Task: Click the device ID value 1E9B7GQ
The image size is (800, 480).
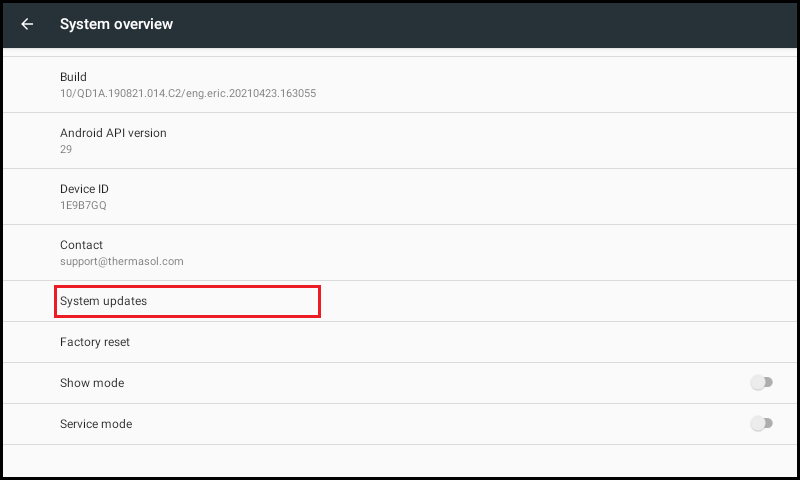Action: [83, 205]
